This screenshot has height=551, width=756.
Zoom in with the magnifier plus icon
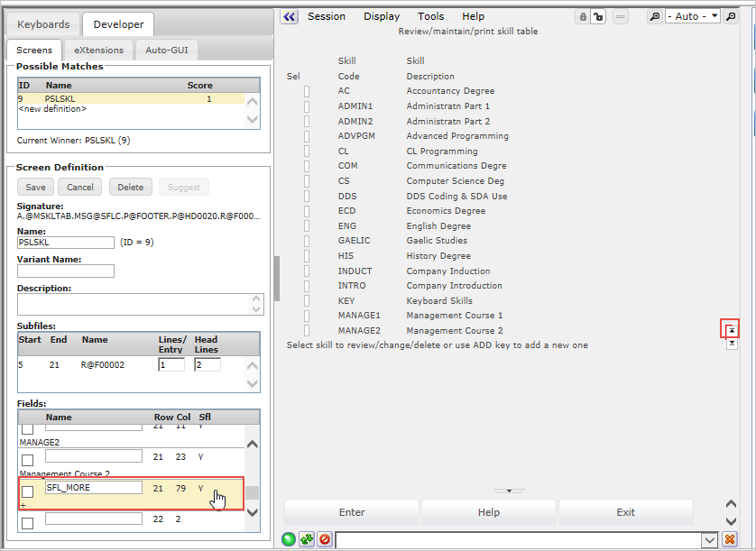pyautogui.click(x=655, y=17)
